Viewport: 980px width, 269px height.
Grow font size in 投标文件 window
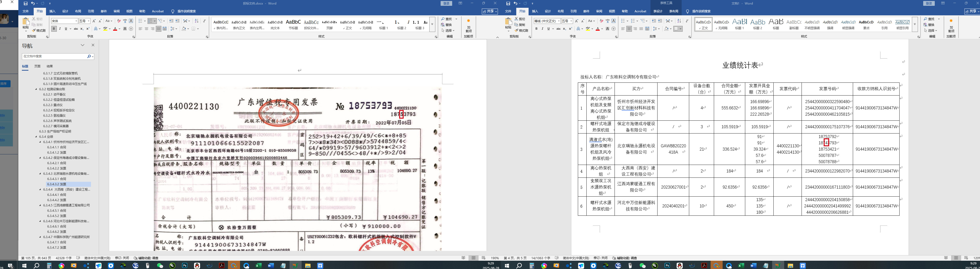click(94, 21)
